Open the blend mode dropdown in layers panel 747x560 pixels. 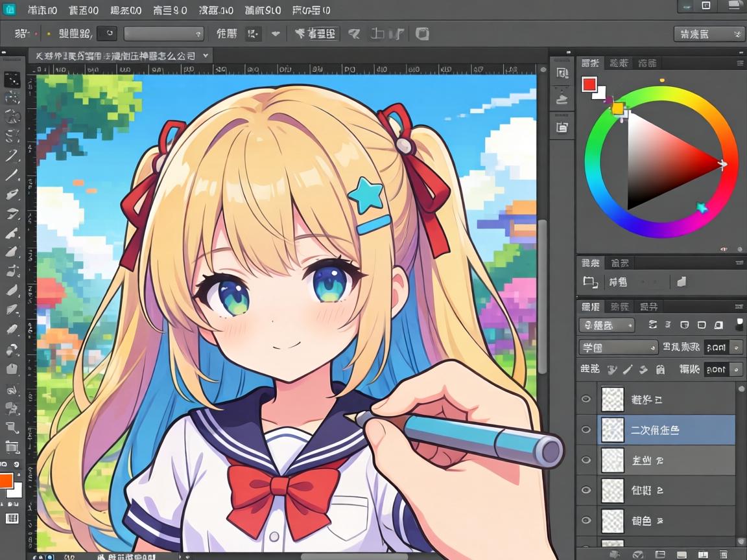(x=618, y=347)
